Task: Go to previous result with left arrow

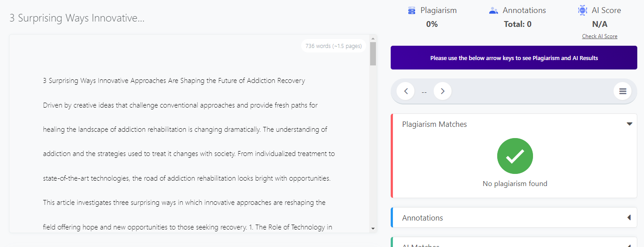Action: (x=405, y=91)
